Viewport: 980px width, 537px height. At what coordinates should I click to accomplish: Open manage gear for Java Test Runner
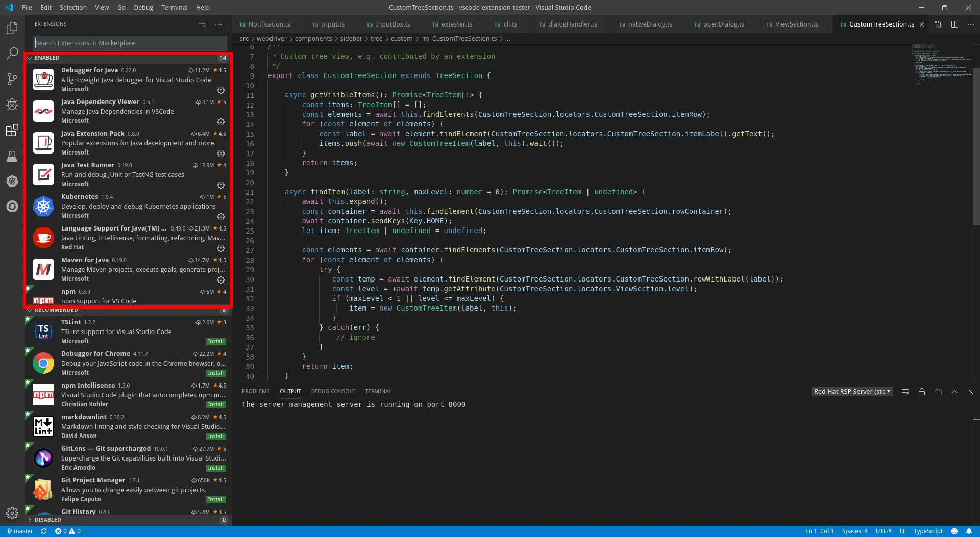(221, 185)
